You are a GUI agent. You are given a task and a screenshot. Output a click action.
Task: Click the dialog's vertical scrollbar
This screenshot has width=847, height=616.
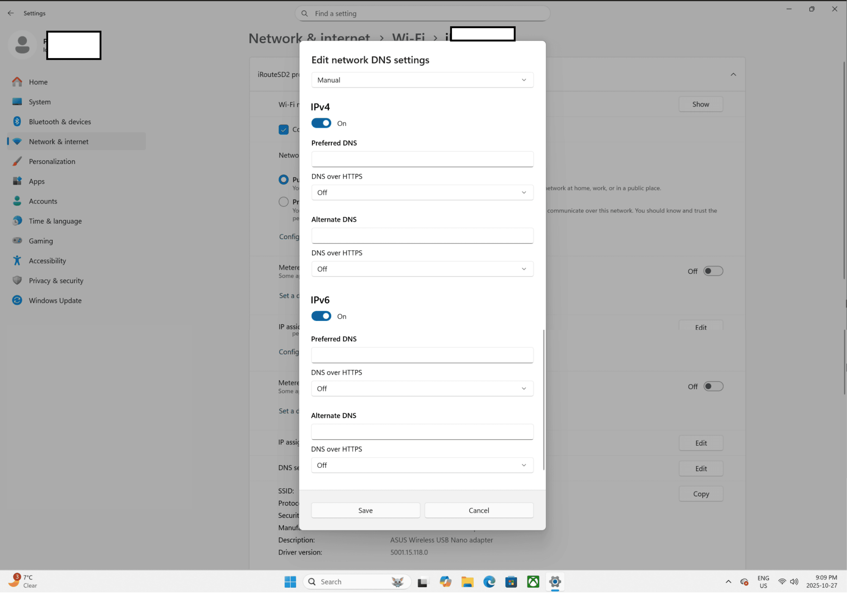pyautogui.click(x=543, y=400)
